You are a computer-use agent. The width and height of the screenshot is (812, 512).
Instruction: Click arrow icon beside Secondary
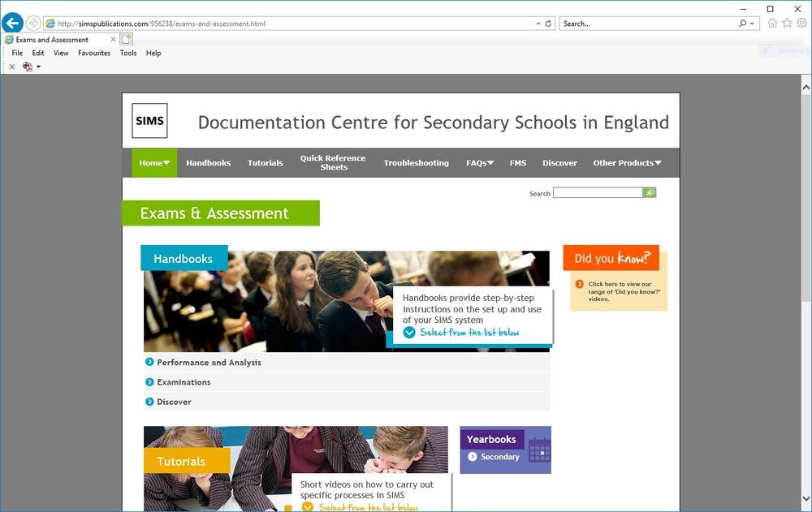point(473,457)
